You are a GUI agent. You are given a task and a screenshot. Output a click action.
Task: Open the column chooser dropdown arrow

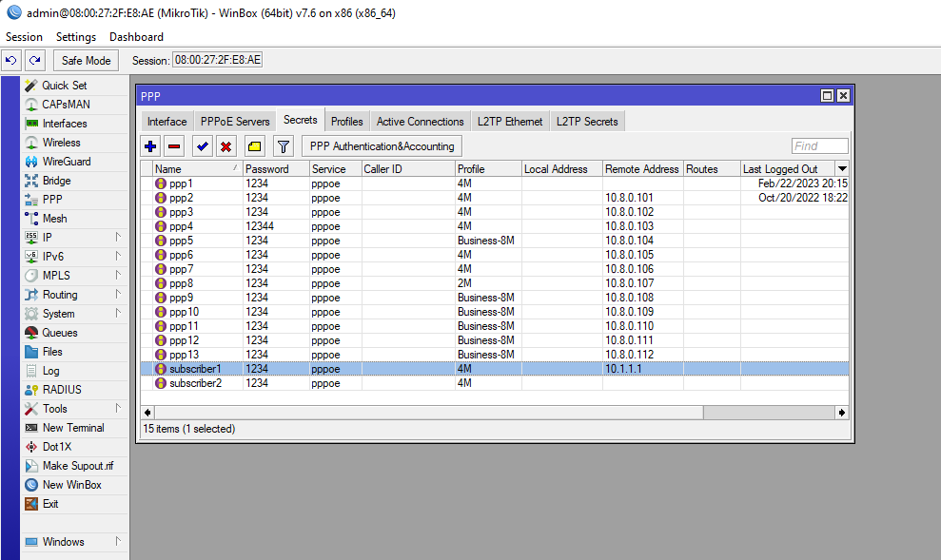click(x=842, y=169)
